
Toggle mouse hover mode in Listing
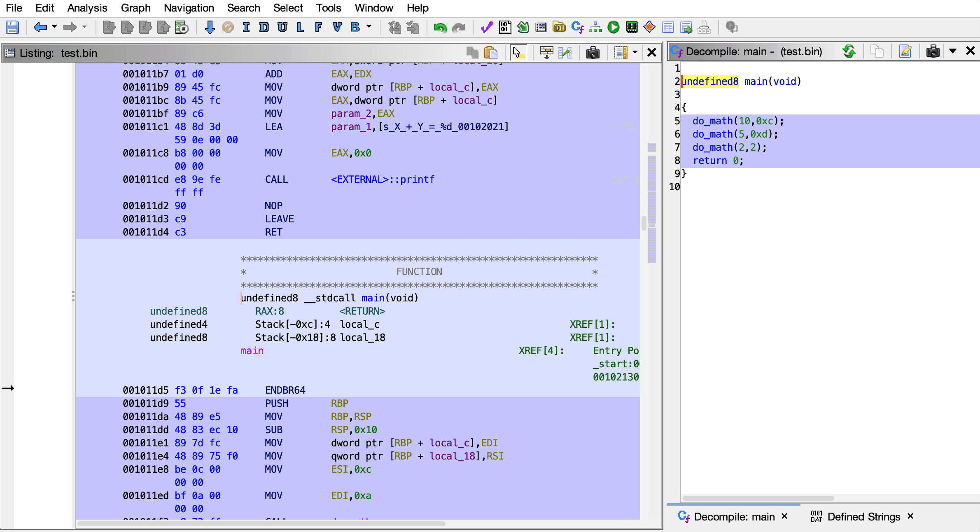518,53
